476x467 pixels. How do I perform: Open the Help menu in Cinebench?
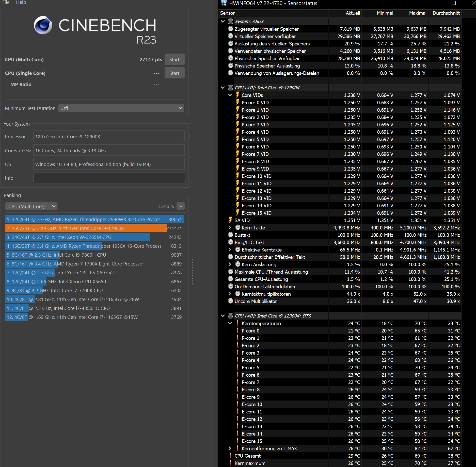click(21, 2)
